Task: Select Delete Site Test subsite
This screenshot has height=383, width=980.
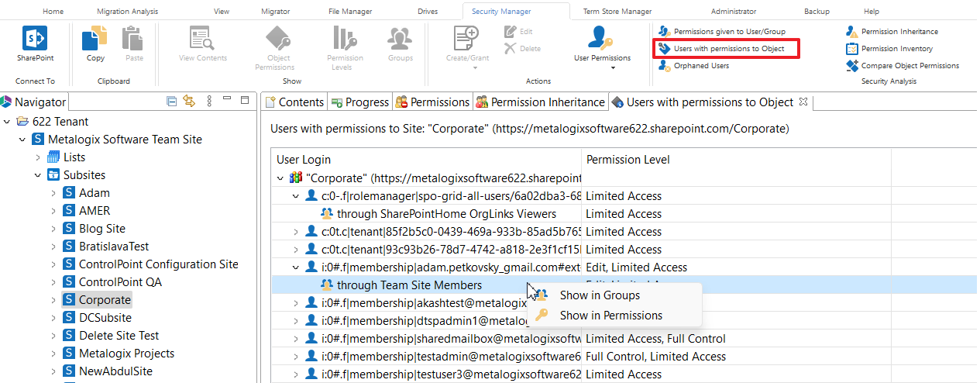Action: point(119,336)
